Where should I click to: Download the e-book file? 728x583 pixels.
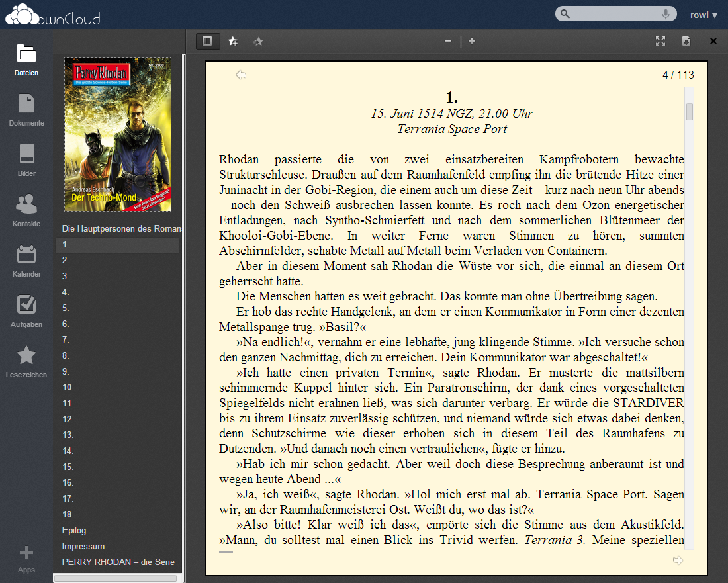pos(686,41)
